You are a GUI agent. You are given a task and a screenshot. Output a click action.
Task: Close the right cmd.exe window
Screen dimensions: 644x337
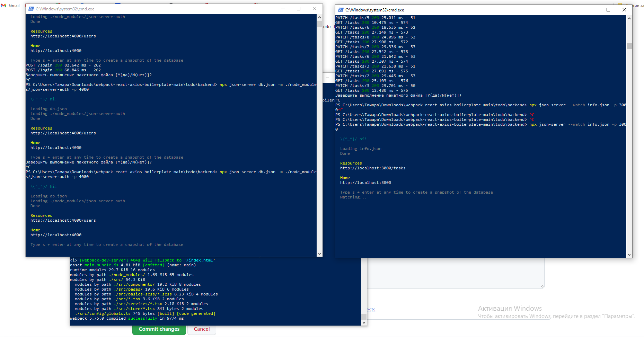[x=624, y=10]
